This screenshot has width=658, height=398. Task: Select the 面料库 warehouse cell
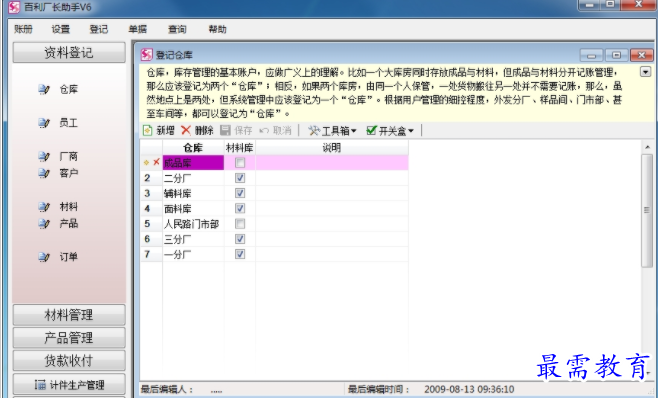tap(193, 208)
